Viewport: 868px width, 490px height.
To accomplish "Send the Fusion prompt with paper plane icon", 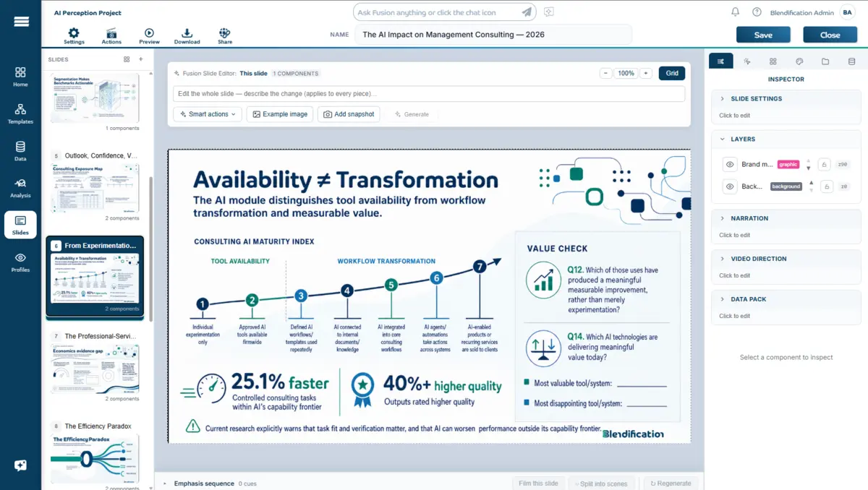I will (x=527, y=12).
